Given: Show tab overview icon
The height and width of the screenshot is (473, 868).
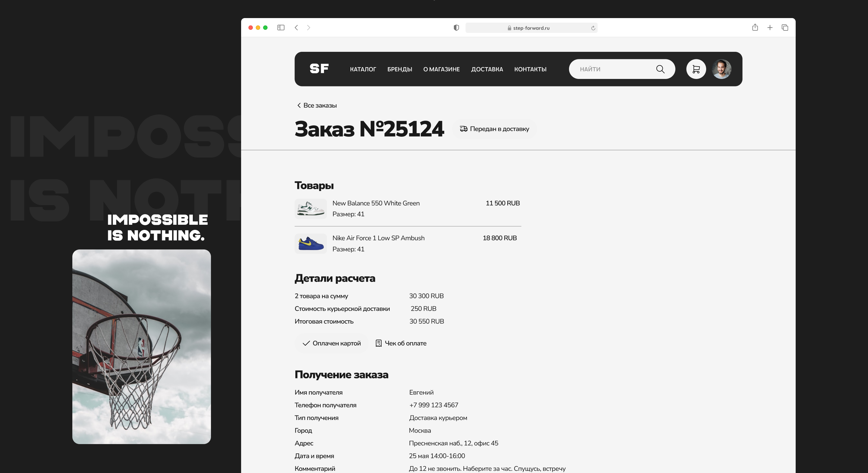Looking at the screenshot, I should click(x=785, y=28).
